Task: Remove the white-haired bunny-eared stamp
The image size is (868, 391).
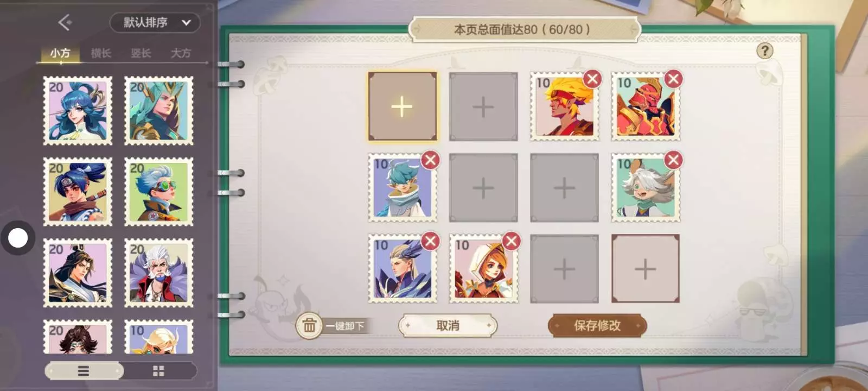Action: pos(673,160)
